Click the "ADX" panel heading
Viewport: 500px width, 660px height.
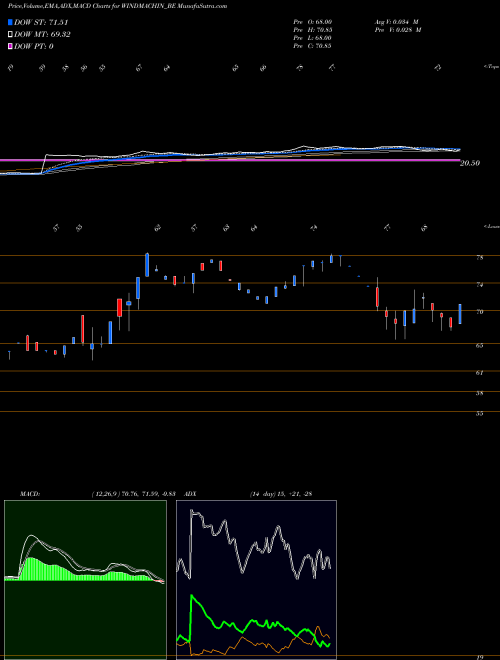190,494
